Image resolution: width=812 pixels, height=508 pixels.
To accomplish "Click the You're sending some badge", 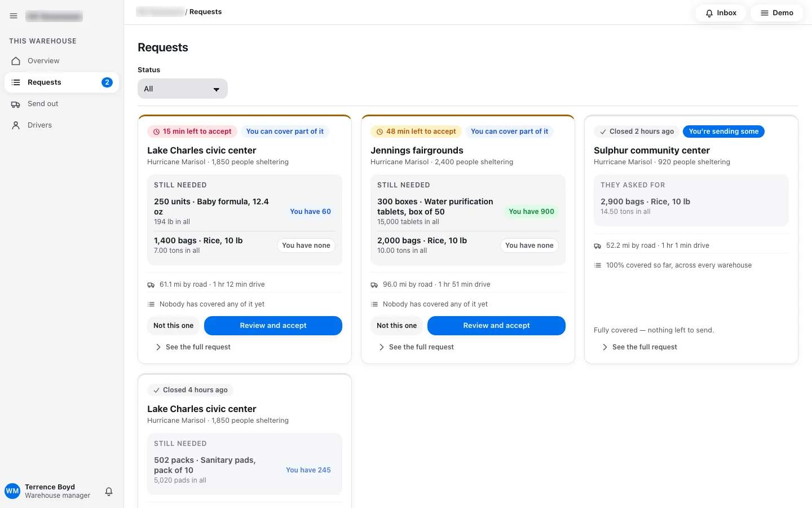I will (723, 132).
